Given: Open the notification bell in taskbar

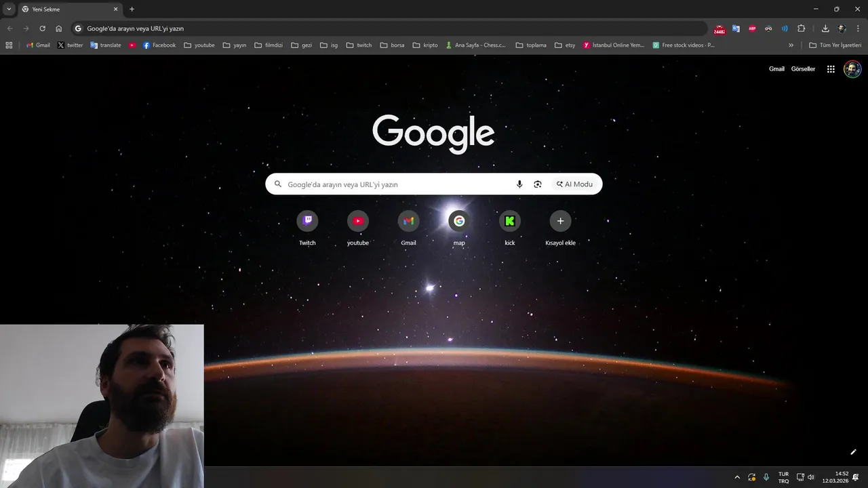Looking at the screenshot, I should tap(856, 477).
